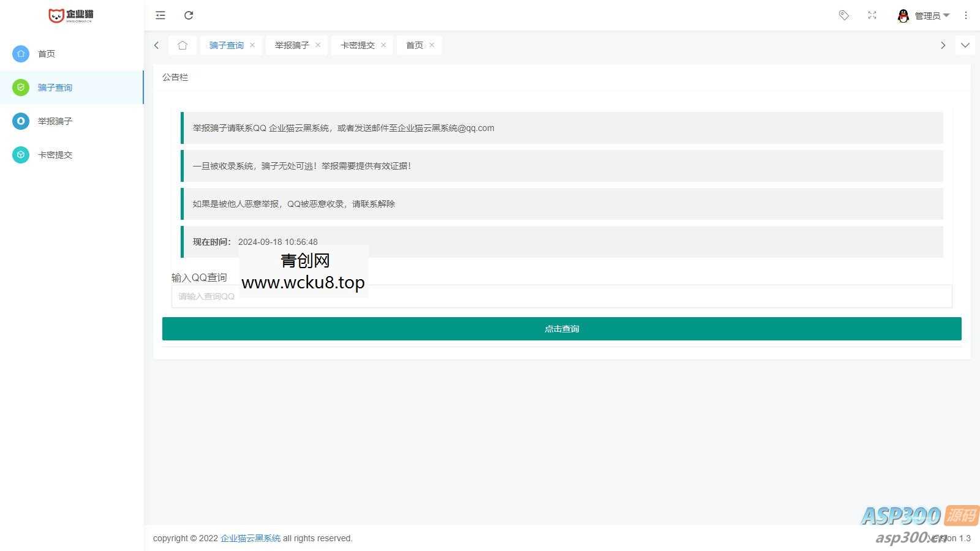This screenshot has width=980, height=551.
Task: Click the 点击查询 search button
Action: 561,329
